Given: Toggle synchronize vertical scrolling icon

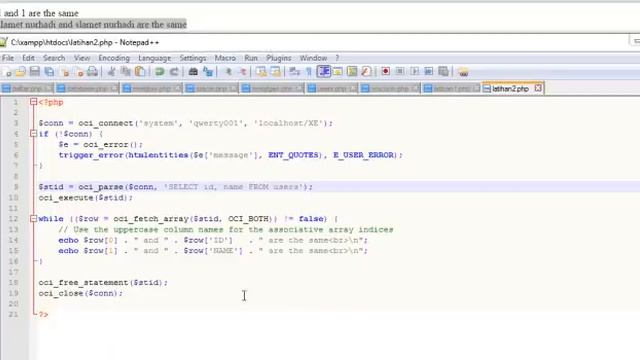Looking at the screenshot, I should (261, 72).
